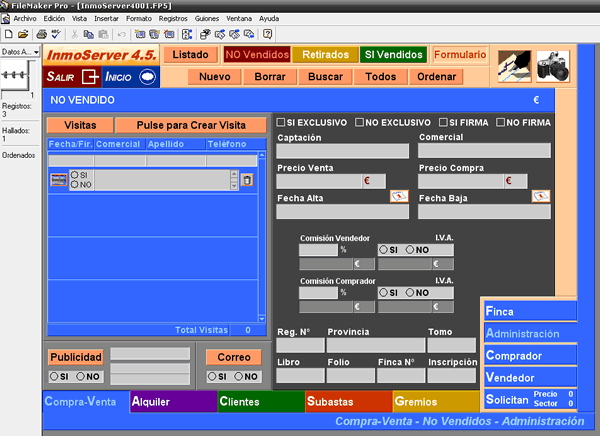Click the visits list scroll-up arrow
600x436 pixels.
coord(262,155)
